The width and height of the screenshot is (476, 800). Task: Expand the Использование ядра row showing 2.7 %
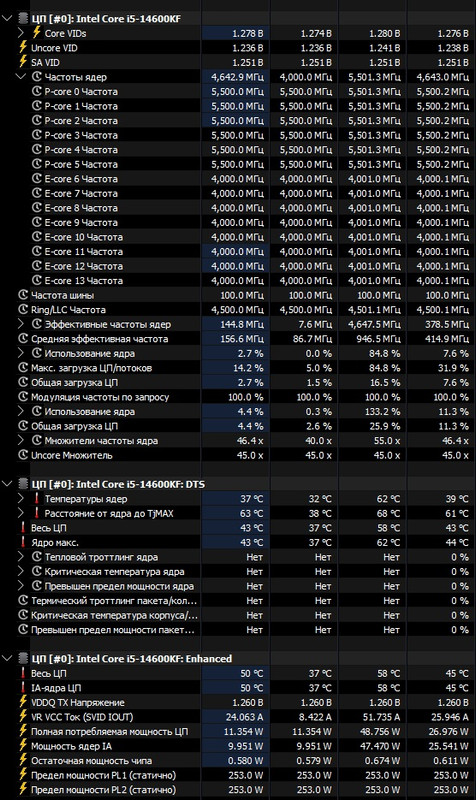(20, 353)
